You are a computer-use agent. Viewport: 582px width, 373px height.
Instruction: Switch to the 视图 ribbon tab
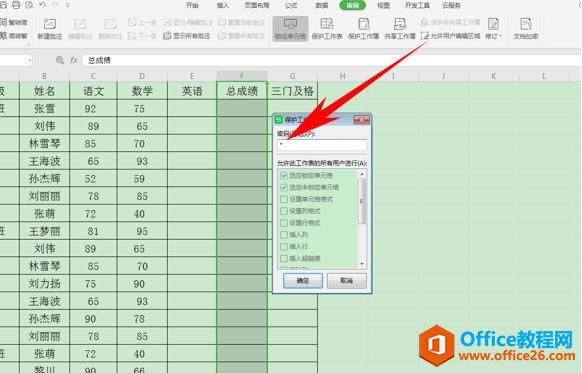pos(383,5)
